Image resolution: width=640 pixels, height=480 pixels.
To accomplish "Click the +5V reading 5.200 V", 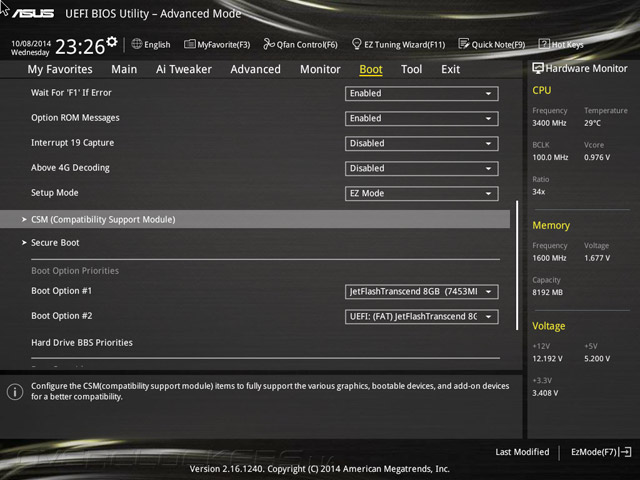I will click(x=597, y=358).
